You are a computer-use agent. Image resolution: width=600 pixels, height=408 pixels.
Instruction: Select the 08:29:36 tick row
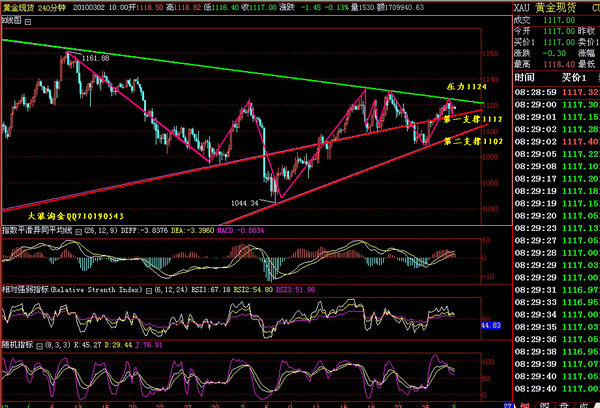(x=557, y=339)
